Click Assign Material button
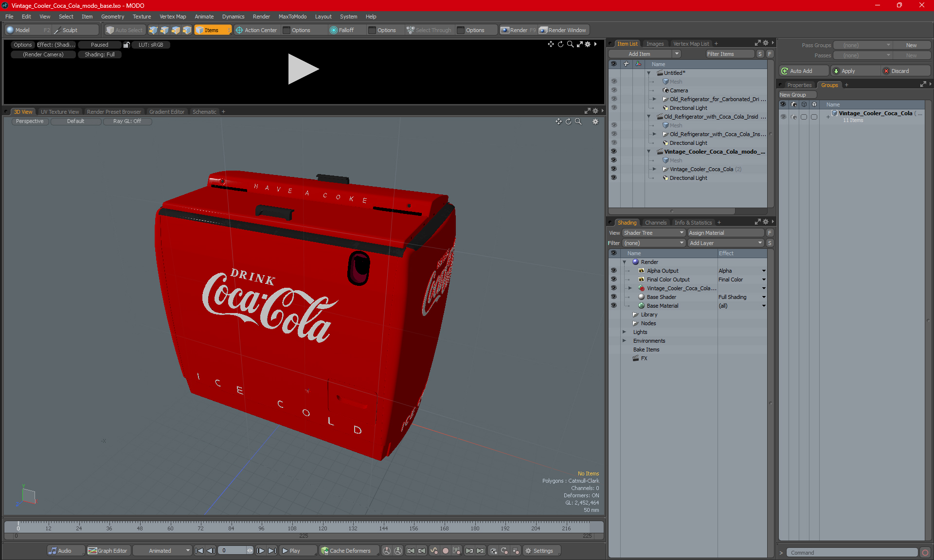The height and width of the screenshot is (560, 934). tap(725, 233)
